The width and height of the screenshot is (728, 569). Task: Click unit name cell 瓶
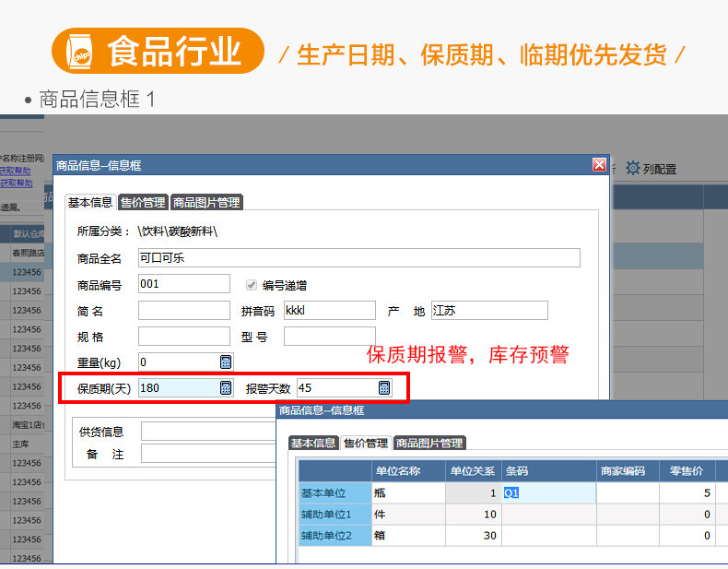point(408,492)
